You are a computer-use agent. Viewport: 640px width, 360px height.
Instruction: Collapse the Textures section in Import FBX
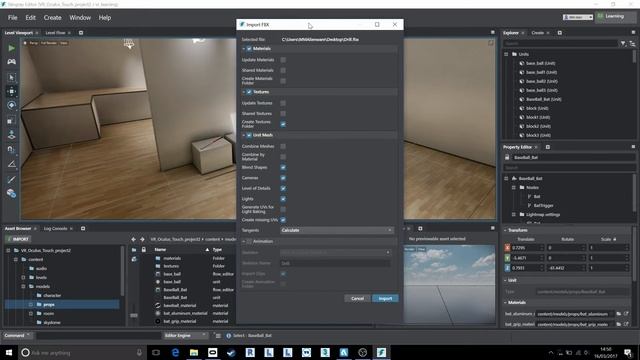244,92
